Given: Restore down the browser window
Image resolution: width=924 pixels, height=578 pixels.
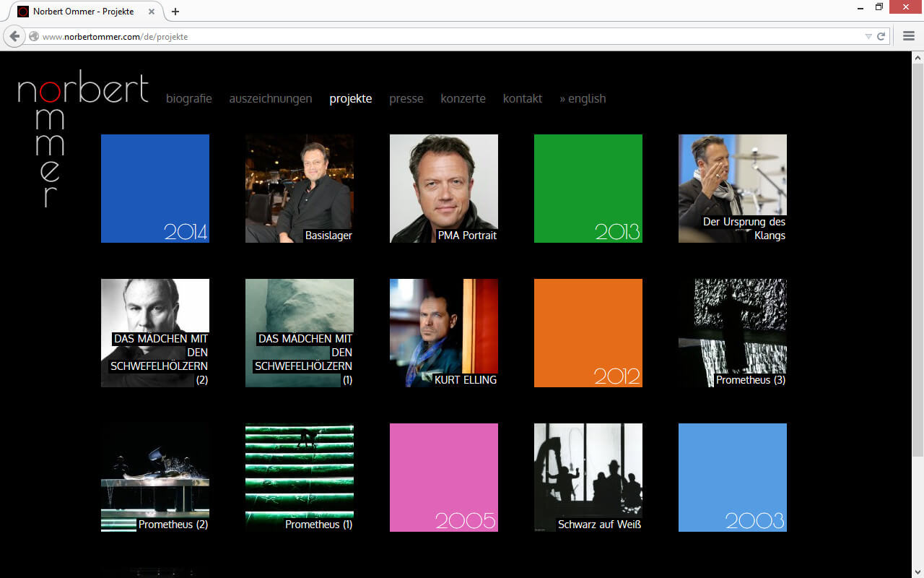Looking at the screenshot, I should pyautogui.click(x=879, y=7).
